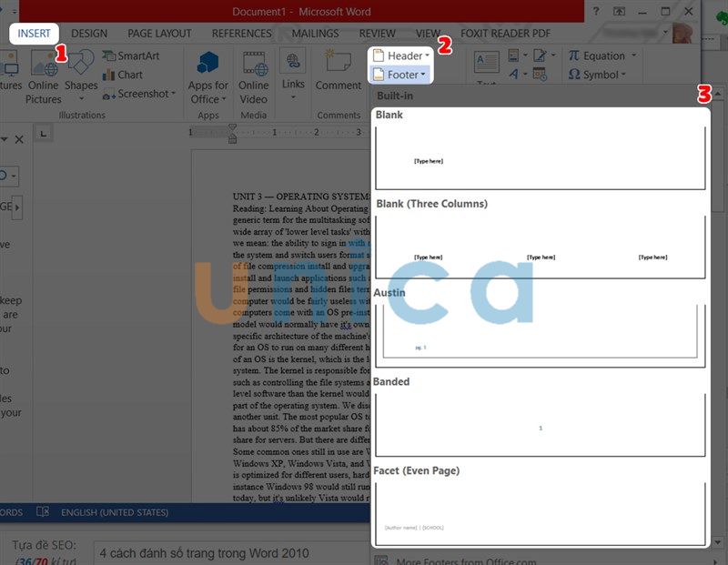This screenshot has width=728, height=565.
Task: Choose the Austin footer style
Action: point(541,334)
